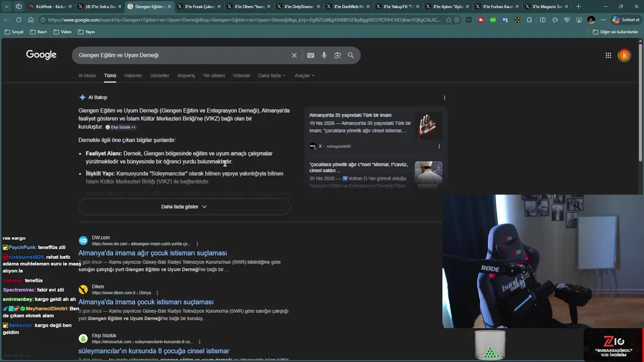Click the screenshot capture toolbar icon
Screen dimensions: 644x362
point(579,20)
